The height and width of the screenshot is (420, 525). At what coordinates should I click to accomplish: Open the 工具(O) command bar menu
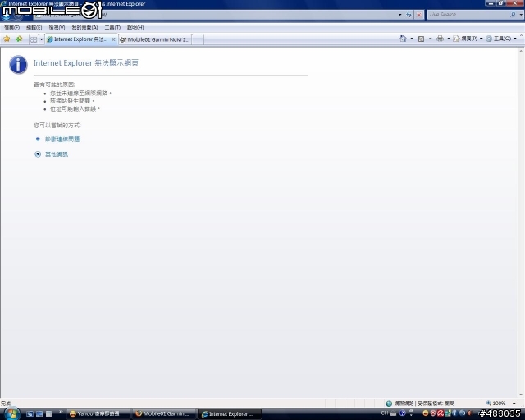pos(501,39)
